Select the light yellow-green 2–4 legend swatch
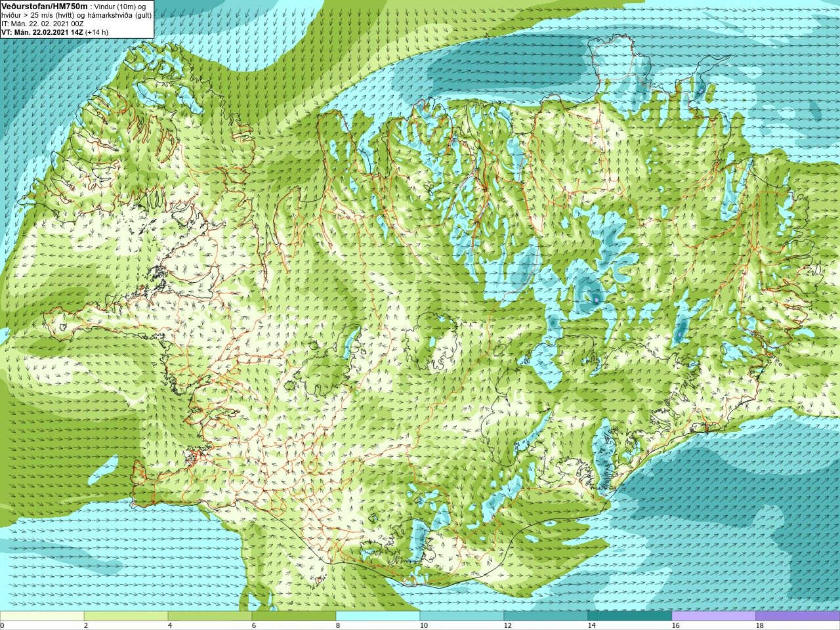Screen dimensions: 840x630 point(126,616)
